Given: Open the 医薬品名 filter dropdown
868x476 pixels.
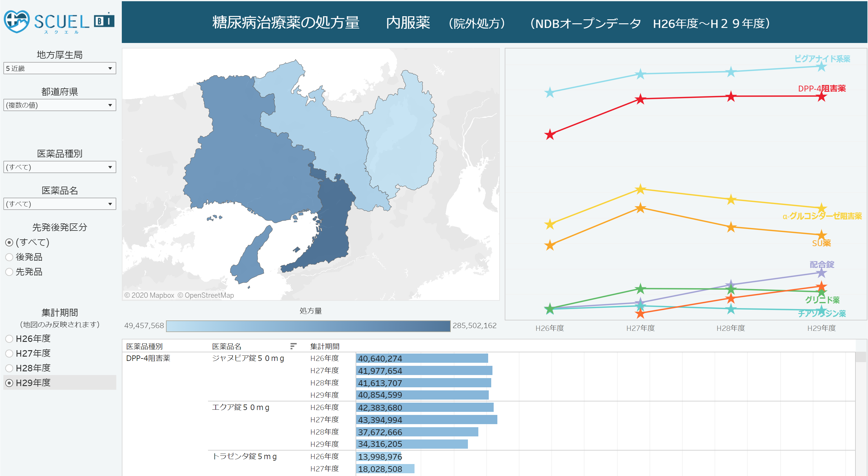Looking at the screenshot, I should (60, 204).
